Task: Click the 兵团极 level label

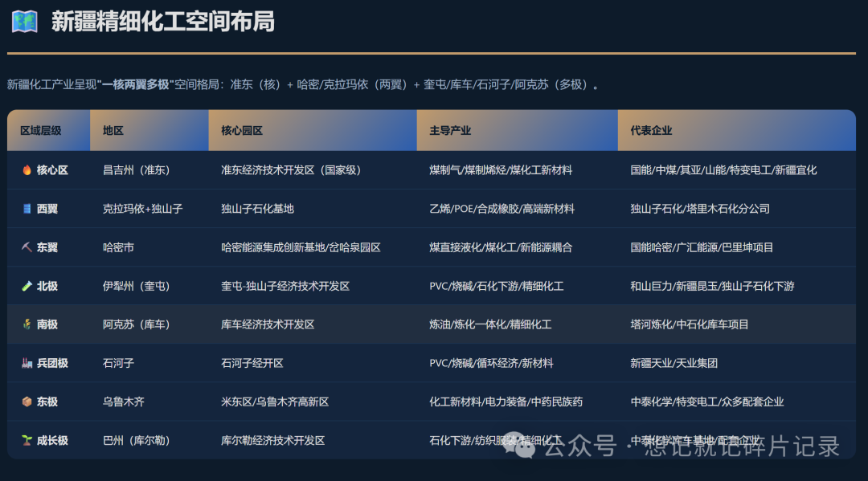Action: 52,363
